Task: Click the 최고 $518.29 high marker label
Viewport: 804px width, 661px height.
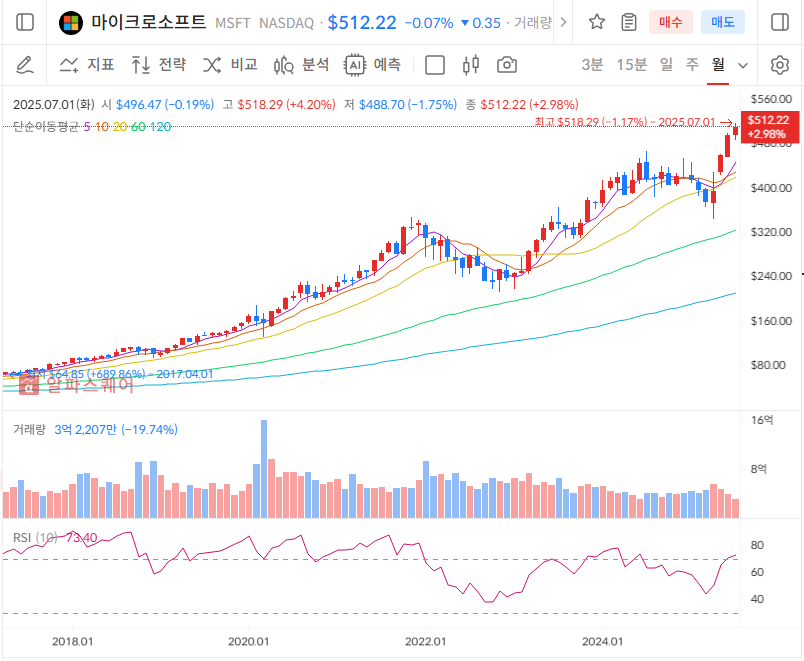Action: pos(625,122)
